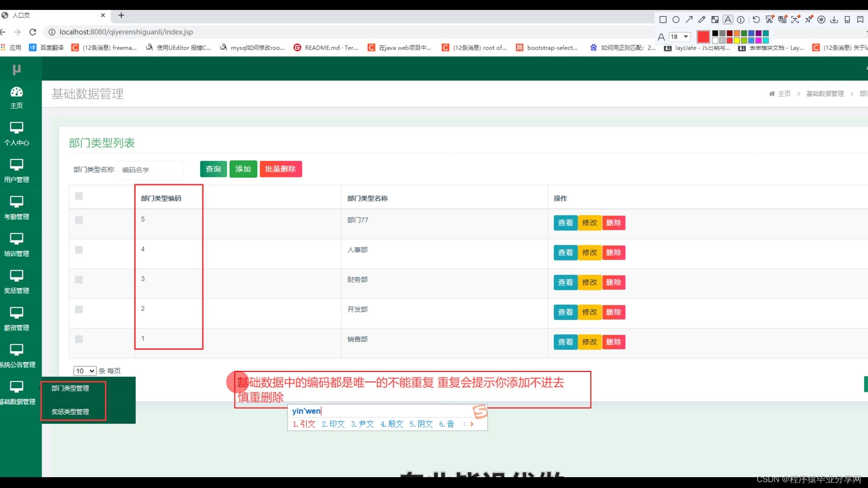Open 奖惩类型管理 submenu item

point(70,412)
